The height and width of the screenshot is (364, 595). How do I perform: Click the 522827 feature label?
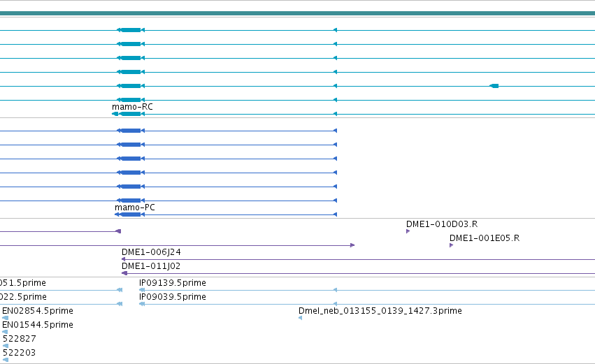(x=19, y=339)
